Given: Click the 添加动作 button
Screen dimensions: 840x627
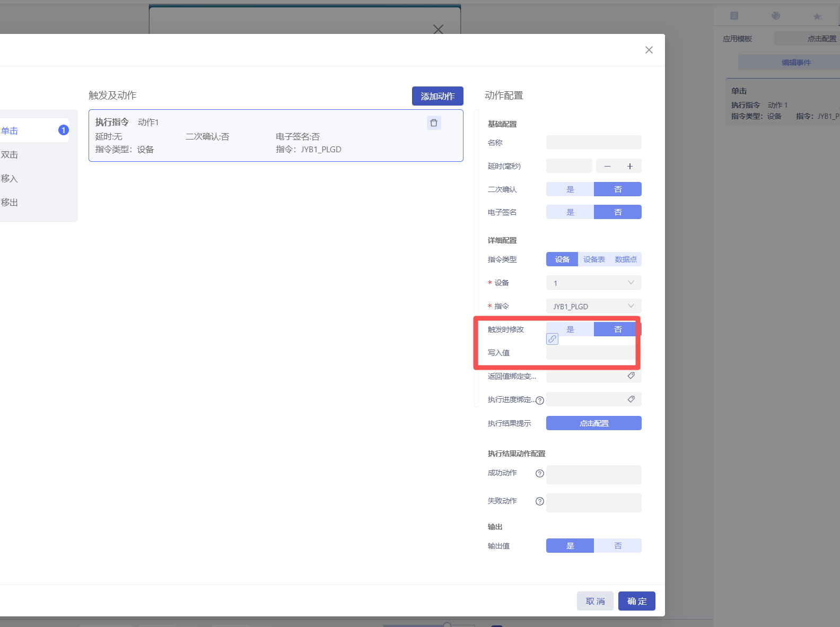Looking at the screenshot, I should [437, 96].
